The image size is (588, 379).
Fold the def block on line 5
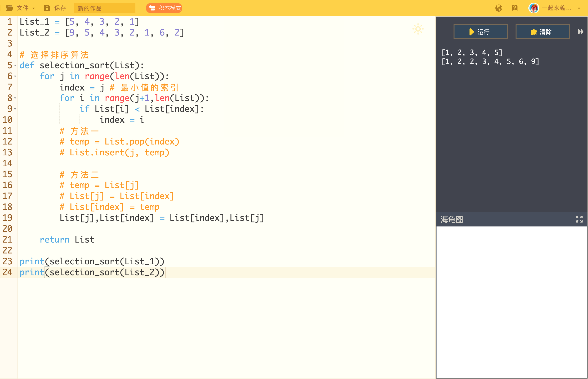(15, 65)
